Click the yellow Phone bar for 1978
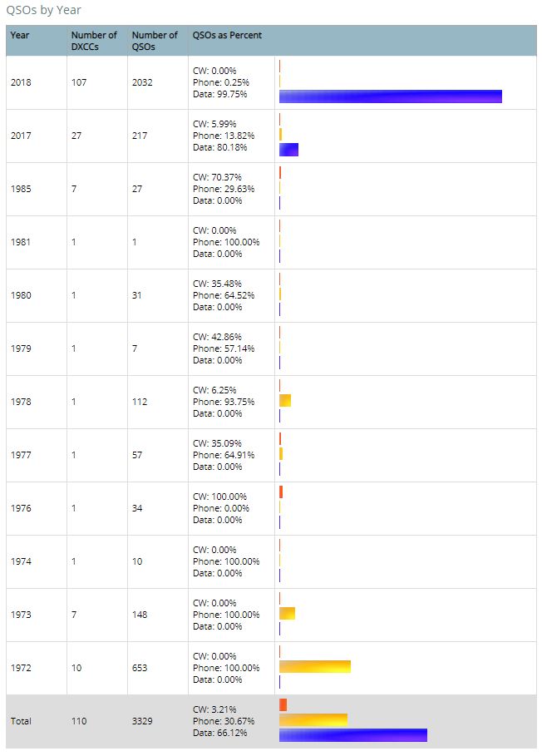Image resolution: width=542 pixels, height=756 pixels. (285, 400)
